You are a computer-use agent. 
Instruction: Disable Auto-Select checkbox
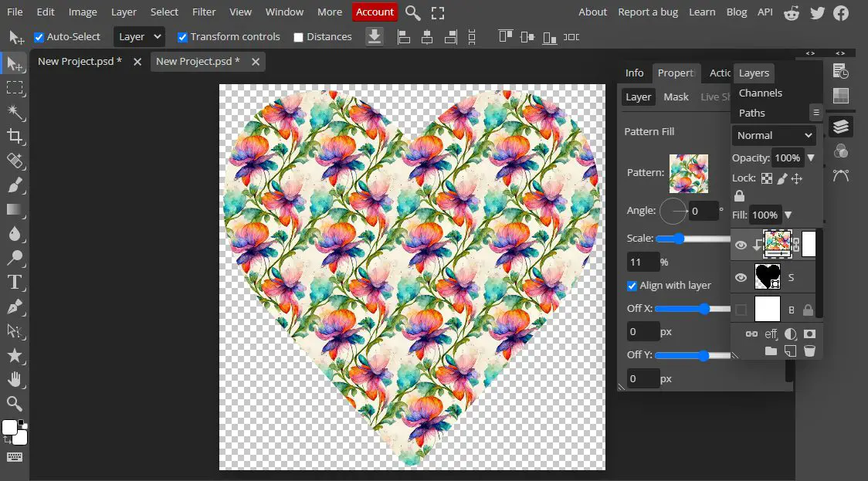(x=39, y=36)
